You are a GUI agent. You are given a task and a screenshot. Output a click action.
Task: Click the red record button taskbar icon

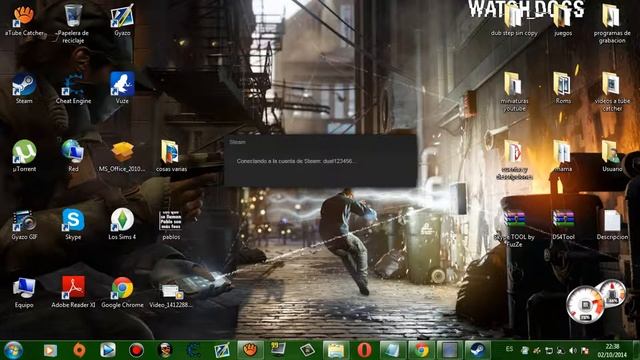[x=136, y=350]
